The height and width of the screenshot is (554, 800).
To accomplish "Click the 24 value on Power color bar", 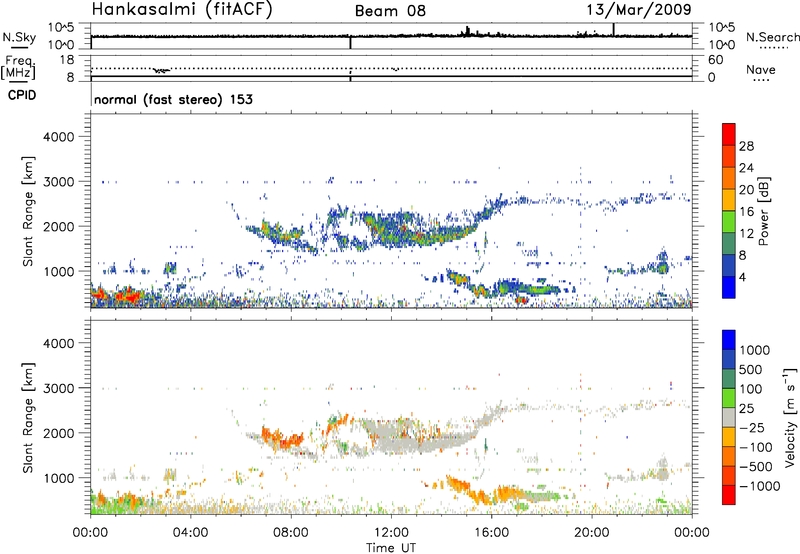I will (x=746, y=168).
